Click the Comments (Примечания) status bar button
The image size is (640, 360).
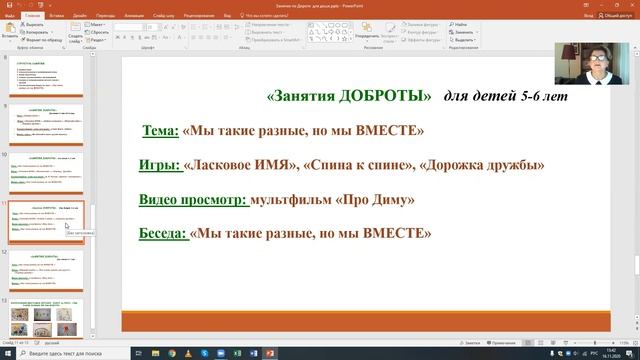point(501,343)
